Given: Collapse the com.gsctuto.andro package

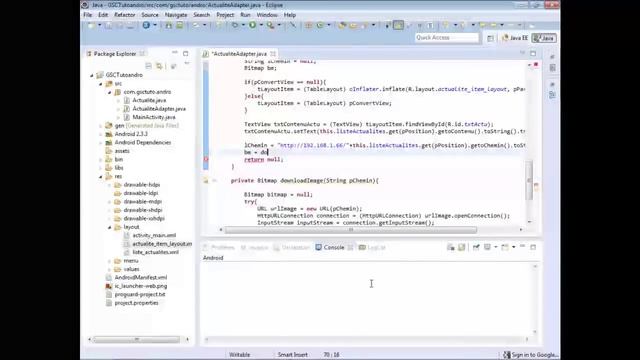Looking at the screenshot, I should (109, 92).
